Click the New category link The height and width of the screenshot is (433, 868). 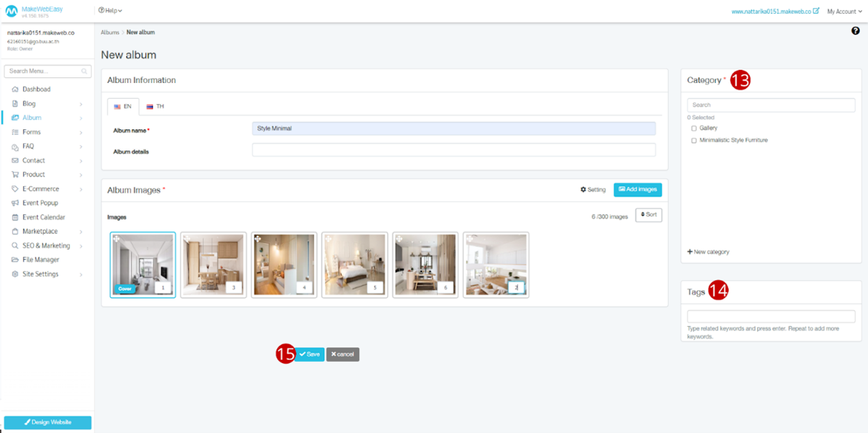pos(708,252)
